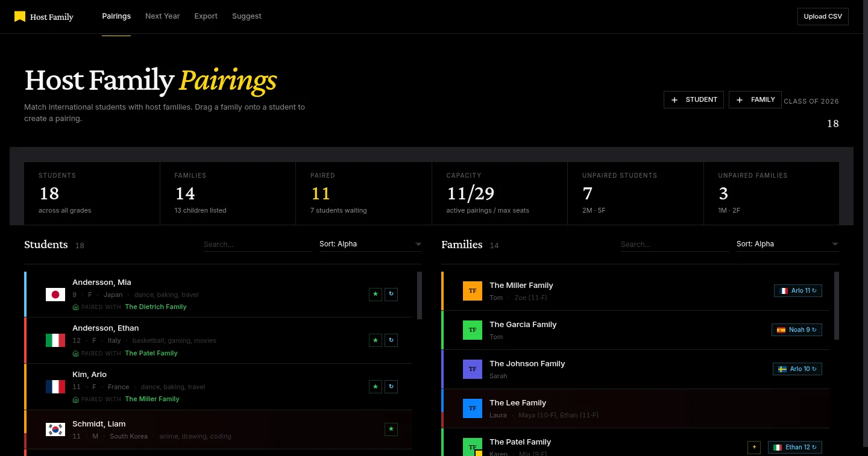This screenshot has width=868, height=456.
Task: Click the Arlo 11 pairing chip on Miller Family
Action: click(x=798, y=290)
